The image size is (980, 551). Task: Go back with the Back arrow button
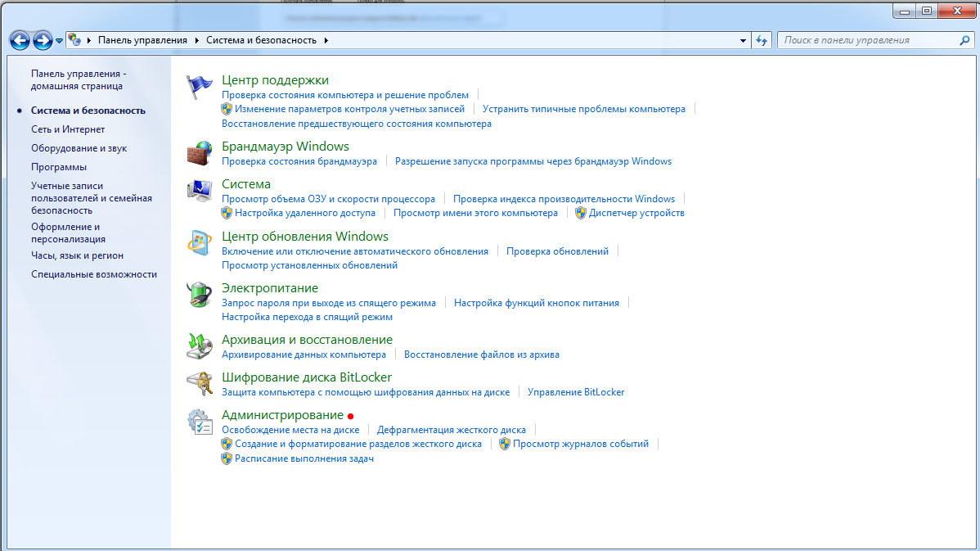coord(20,41)
